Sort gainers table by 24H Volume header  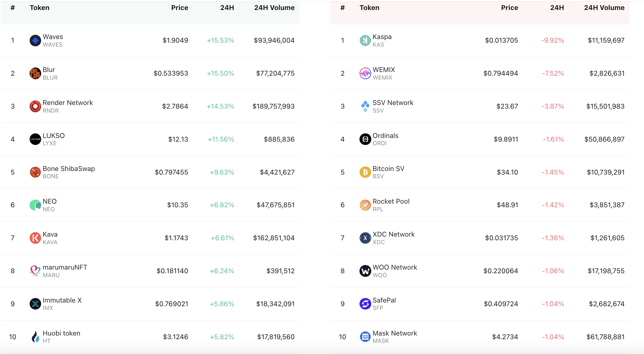(x=274, y=8)
